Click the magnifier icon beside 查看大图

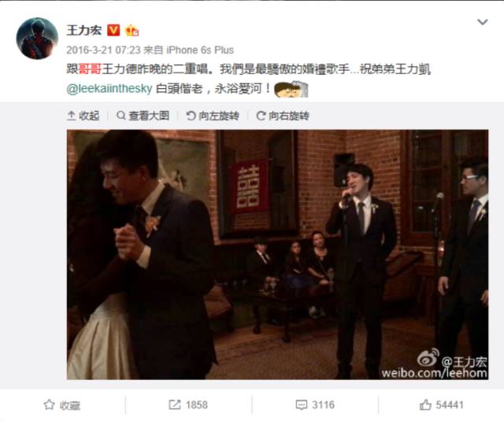click(121, 116)
